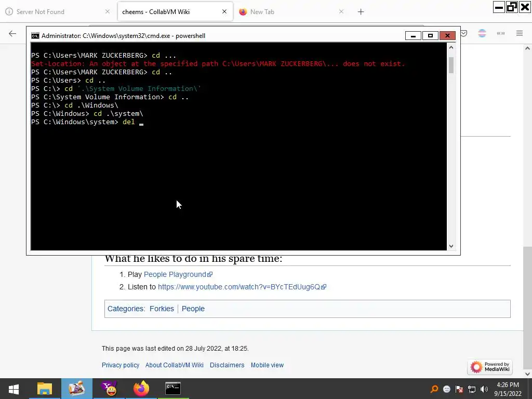Open the Firefox hamburger application menu
The height and width of the screenshot is (399, 532).
tap(520, 33)
